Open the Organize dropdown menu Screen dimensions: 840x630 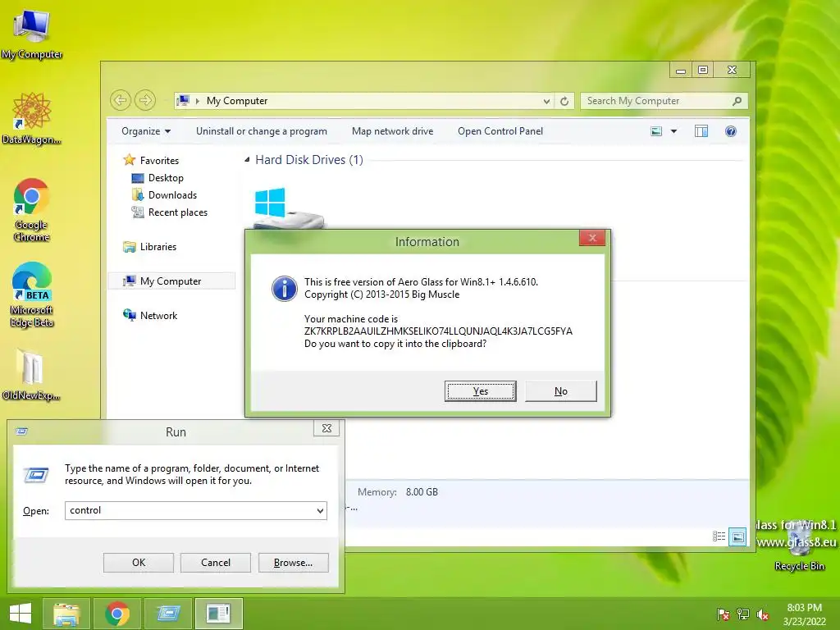click(146, 131)
